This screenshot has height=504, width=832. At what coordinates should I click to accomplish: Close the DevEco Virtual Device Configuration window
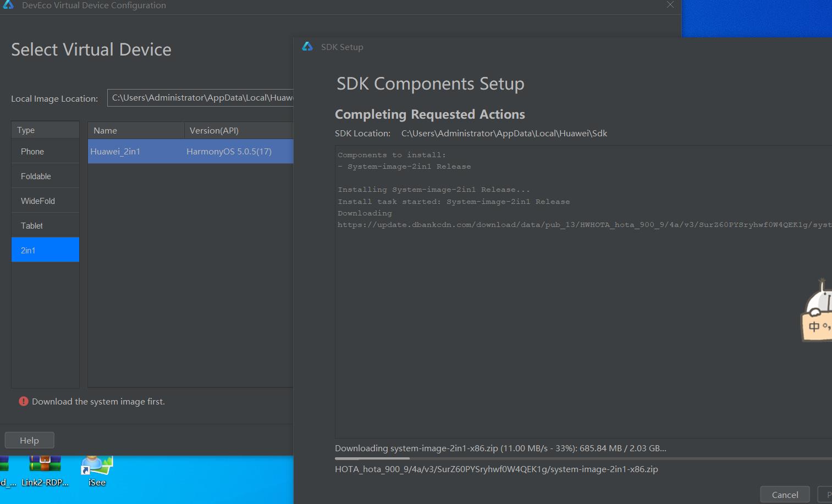tap(670, 5)
